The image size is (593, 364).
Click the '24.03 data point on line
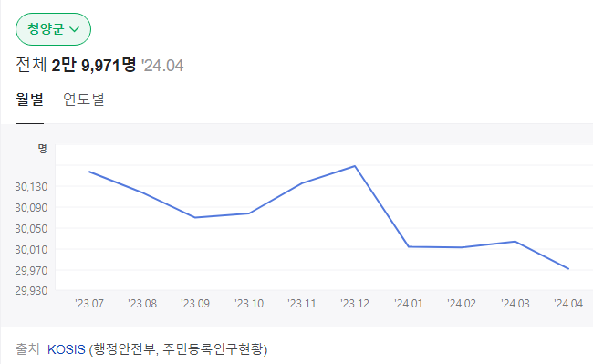click(x=515, y=242)
